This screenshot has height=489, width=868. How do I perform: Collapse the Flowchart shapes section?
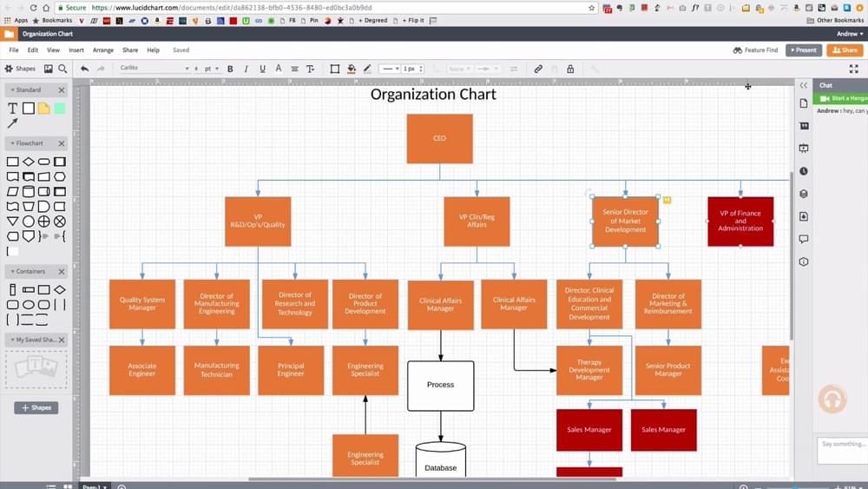click(x=62, y=143)
